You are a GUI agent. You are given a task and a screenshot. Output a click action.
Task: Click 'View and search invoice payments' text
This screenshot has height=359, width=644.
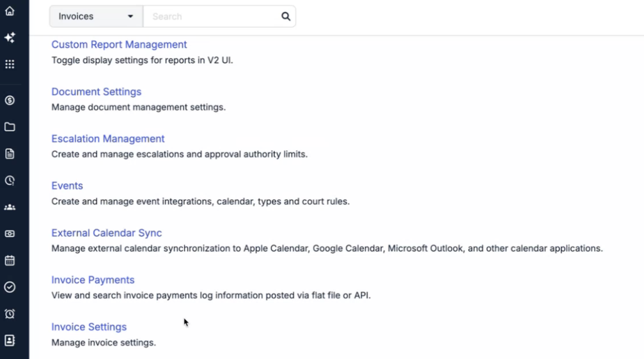pos(211,295)
